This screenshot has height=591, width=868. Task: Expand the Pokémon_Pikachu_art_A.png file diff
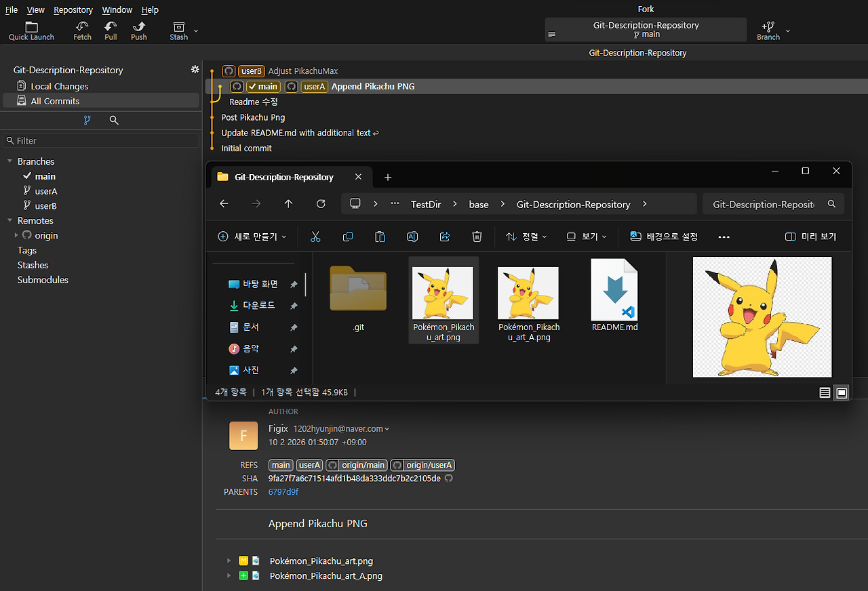229,575
